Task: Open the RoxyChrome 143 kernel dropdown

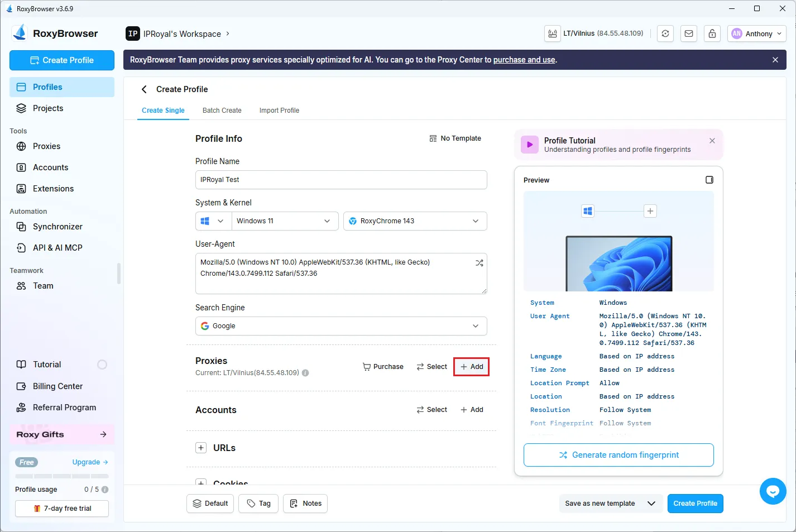Action: [415, 221]
